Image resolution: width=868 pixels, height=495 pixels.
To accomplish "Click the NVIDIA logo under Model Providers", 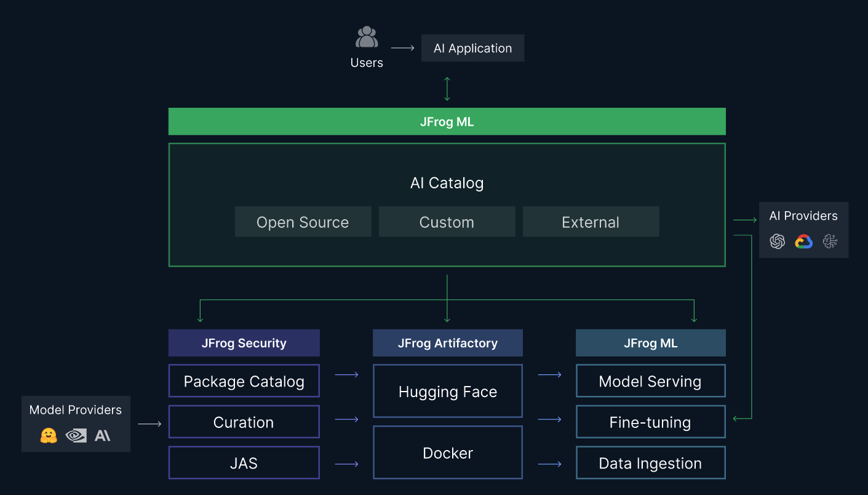I will 76,436.
